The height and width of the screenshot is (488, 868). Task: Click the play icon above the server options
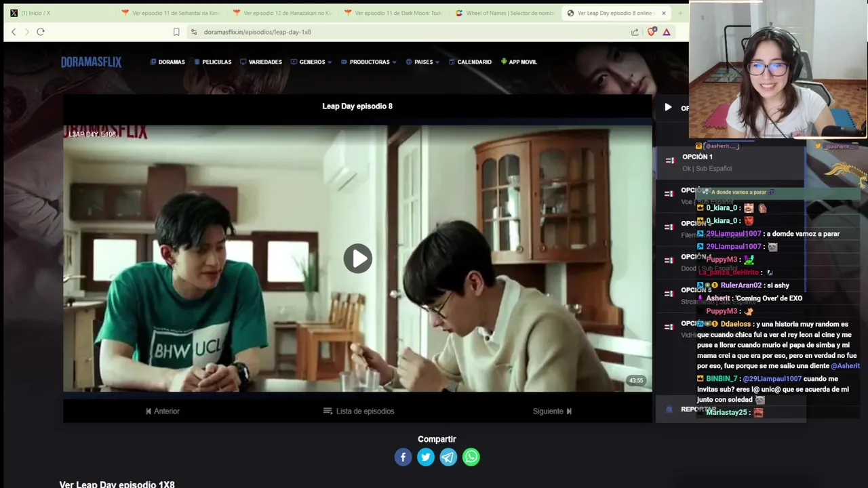click(x=668, y=107)
